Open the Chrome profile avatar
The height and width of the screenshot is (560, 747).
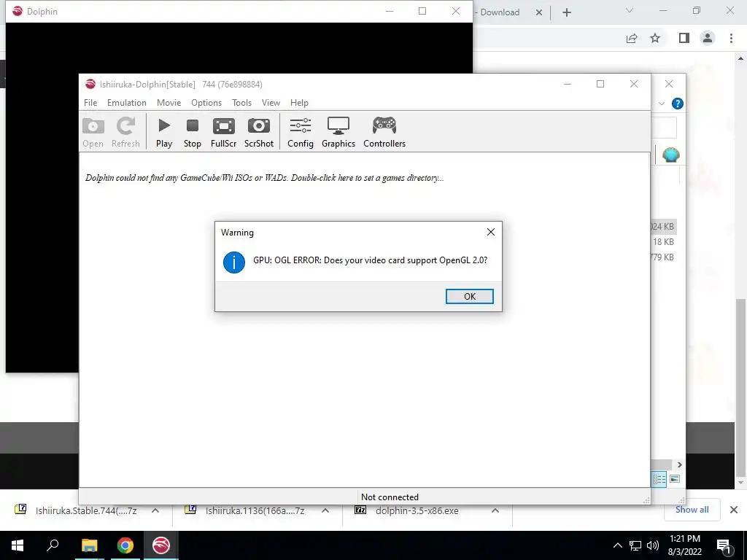click(708, 38)
